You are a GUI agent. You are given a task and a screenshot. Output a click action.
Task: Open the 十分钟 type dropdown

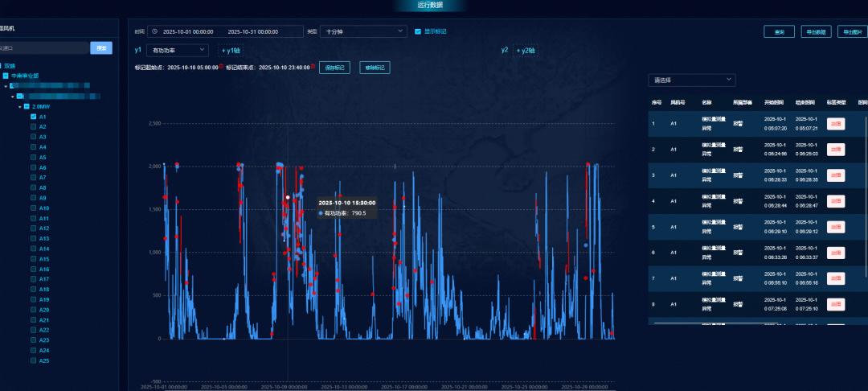click(x=364, y=31)
